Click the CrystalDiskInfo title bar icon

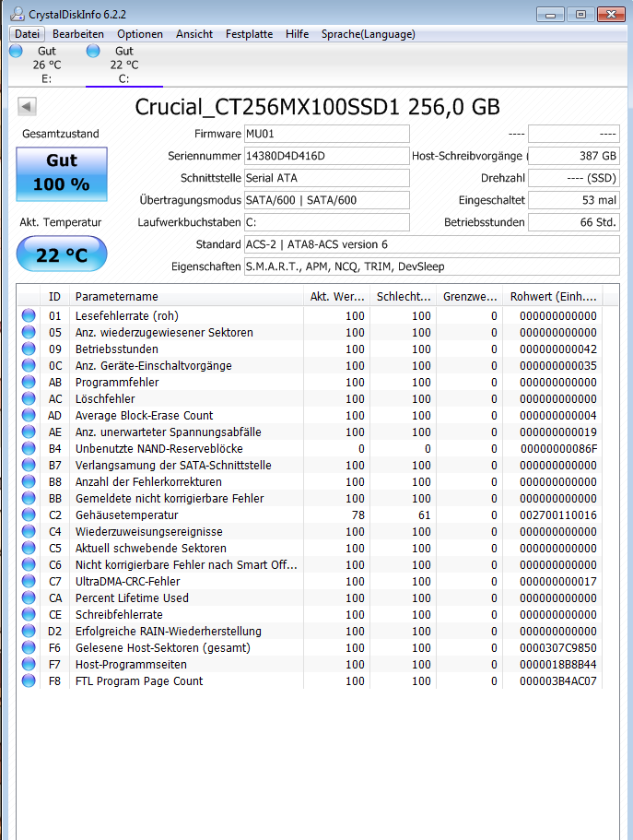click(18, 14)
